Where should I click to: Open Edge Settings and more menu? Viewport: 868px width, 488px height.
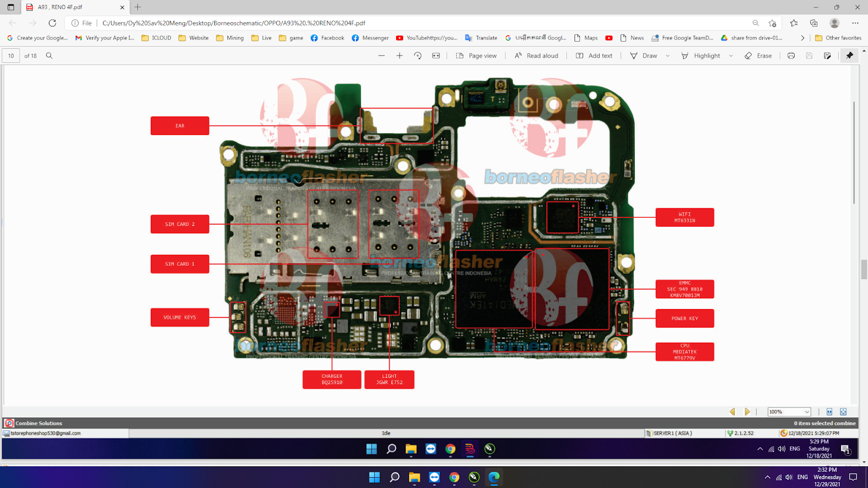pos(856,23)
